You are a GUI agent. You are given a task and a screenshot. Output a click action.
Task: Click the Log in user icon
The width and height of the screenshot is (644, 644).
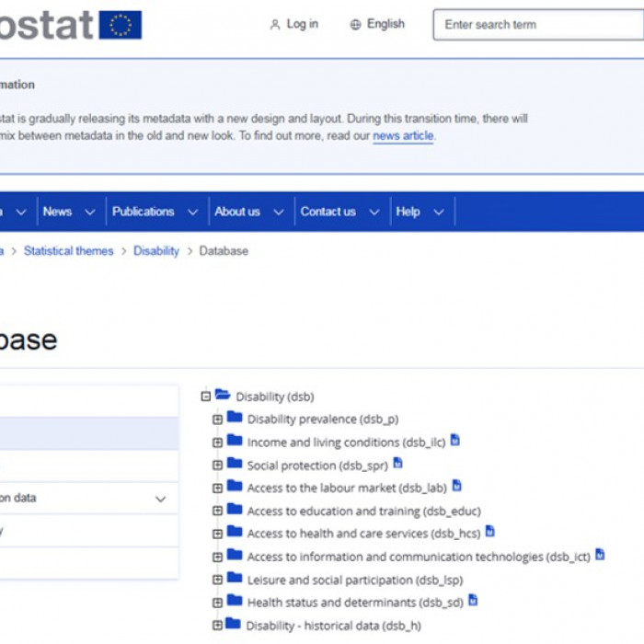274,25
